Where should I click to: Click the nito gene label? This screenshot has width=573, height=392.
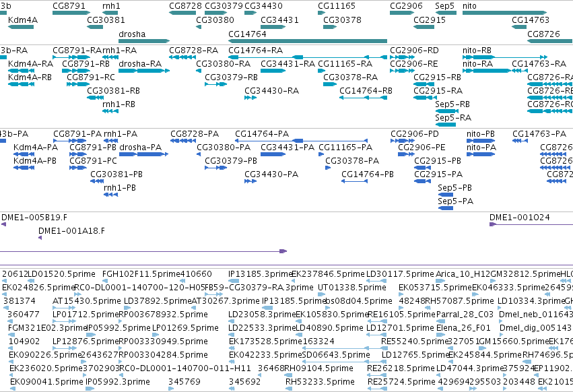point(469,6)
